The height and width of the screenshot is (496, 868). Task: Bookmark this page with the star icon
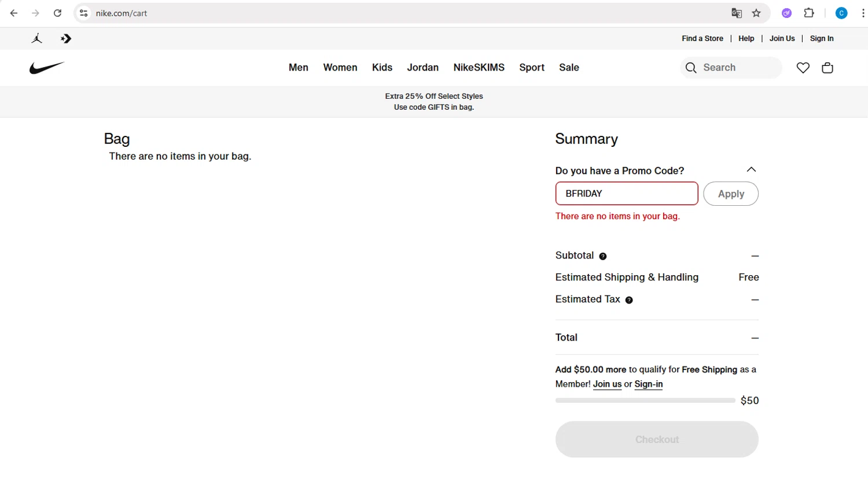756,13
